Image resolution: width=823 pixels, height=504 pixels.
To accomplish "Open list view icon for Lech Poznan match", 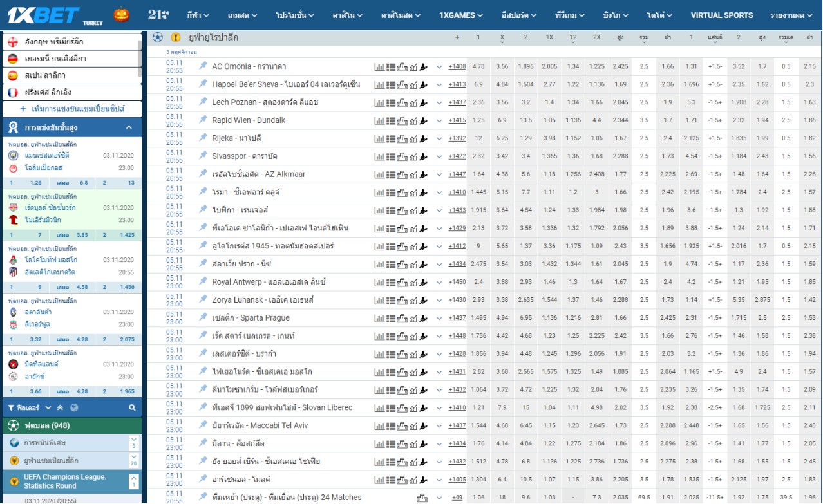I will [390, 102].
